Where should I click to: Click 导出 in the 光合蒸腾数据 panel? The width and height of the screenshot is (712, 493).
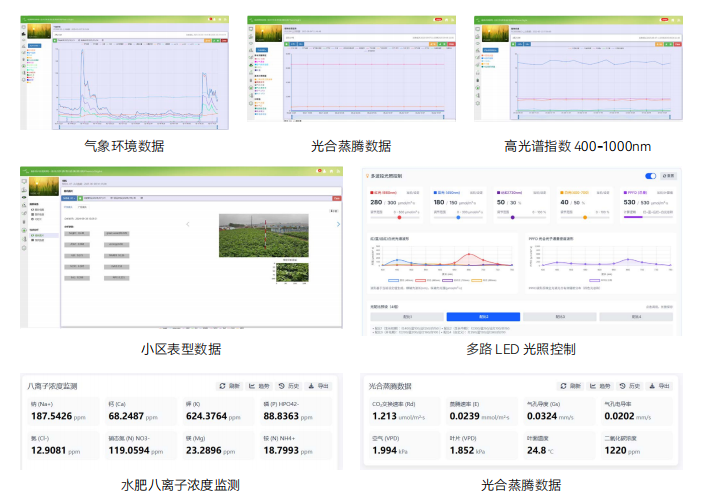click(662, 386)
